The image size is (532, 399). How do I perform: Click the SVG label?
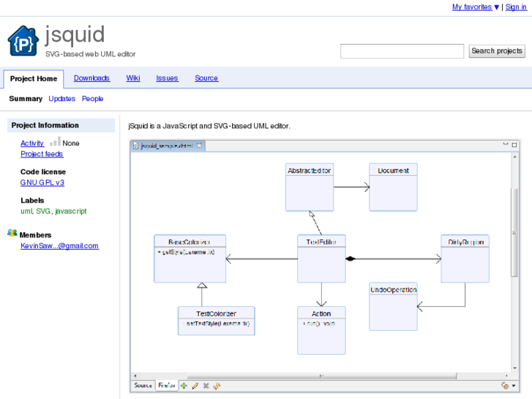[x=43, y=212]
